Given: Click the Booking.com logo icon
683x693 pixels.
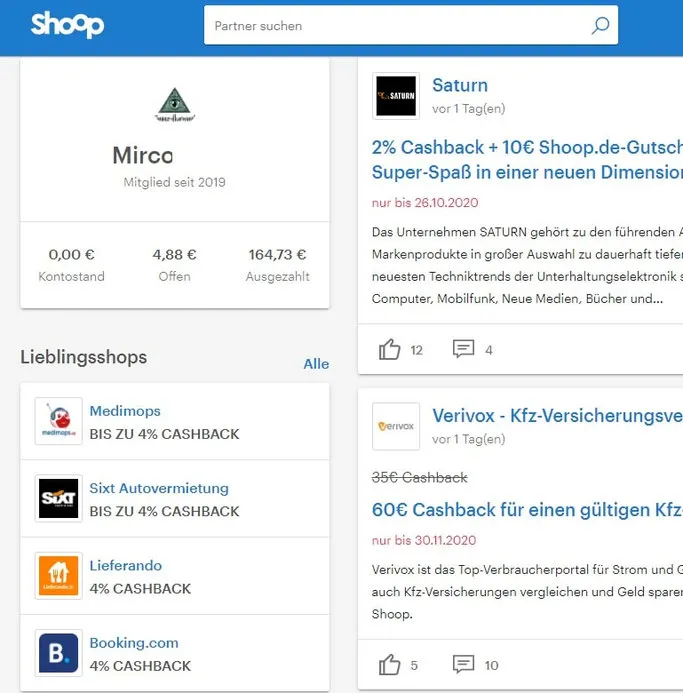Looking at the screenshot, I should click(59, 653).
